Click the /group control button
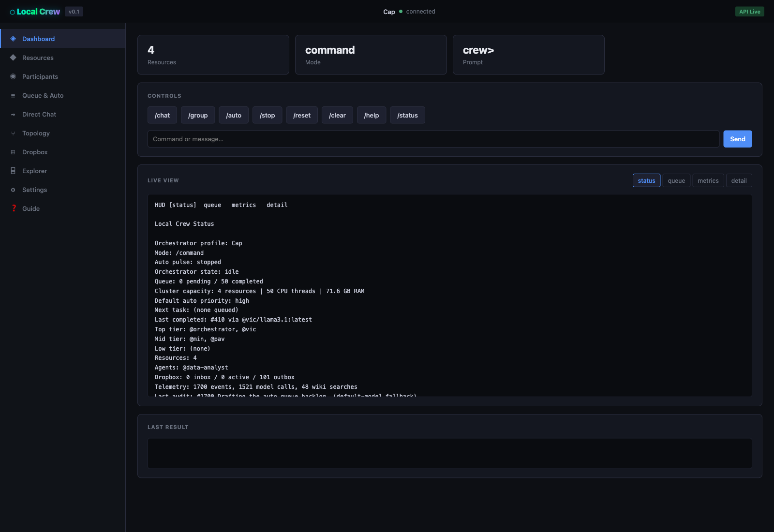Viewport: 774px width, 532px height. pos(198,115)
